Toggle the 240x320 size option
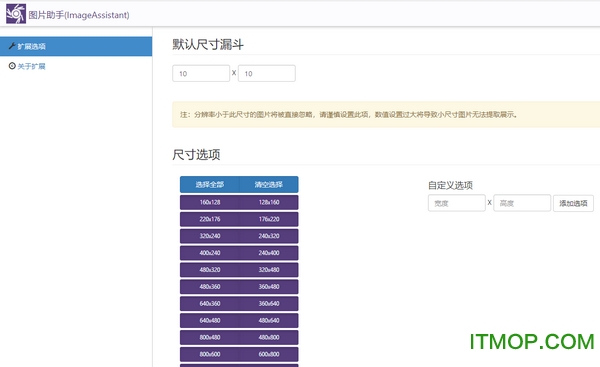 tap(269, 236)
